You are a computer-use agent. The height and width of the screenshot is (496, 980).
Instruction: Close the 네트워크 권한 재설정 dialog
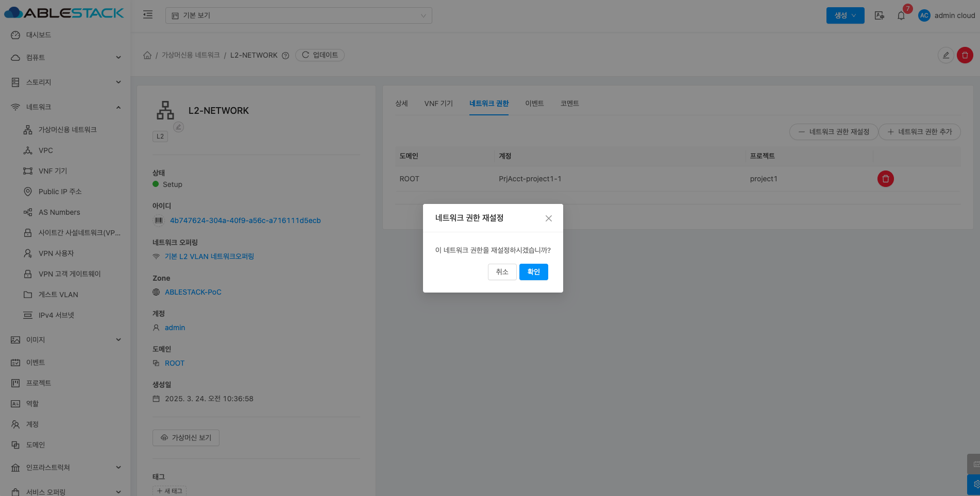click(x=549, y=218)
